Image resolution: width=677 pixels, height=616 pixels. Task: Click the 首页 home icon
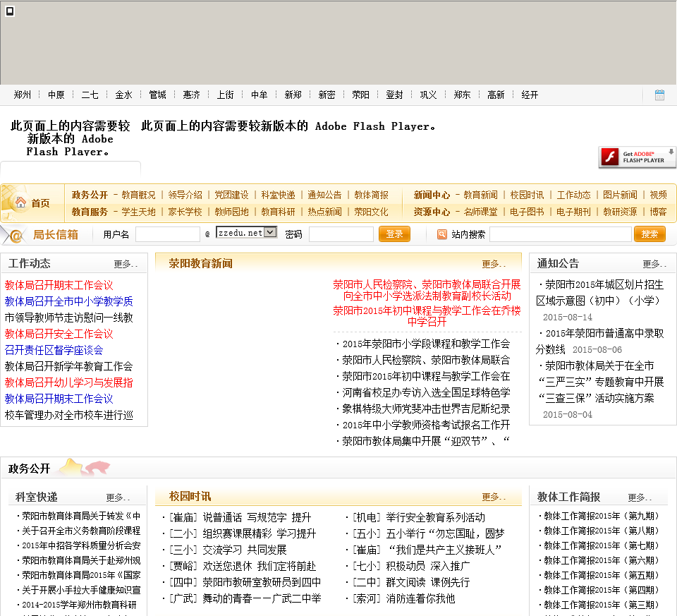(21, 203)
